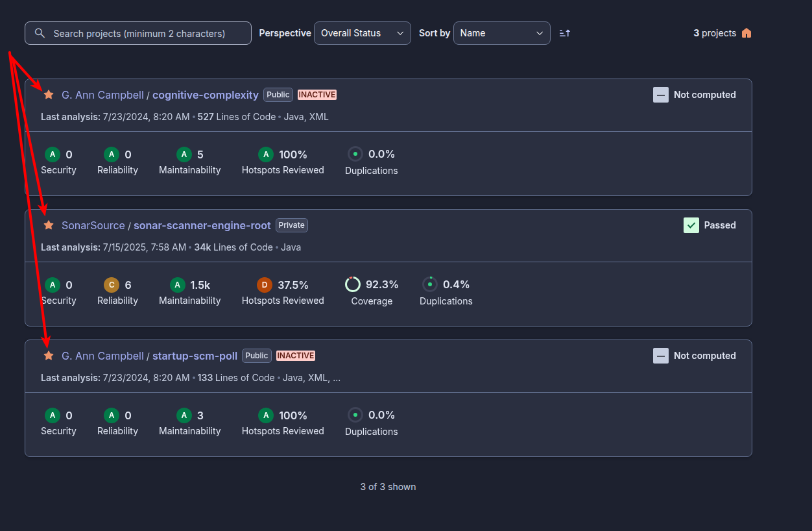Click Maintainability A rating on startup-scm-poll
This screenshot has height=531, width=812.
184,415
